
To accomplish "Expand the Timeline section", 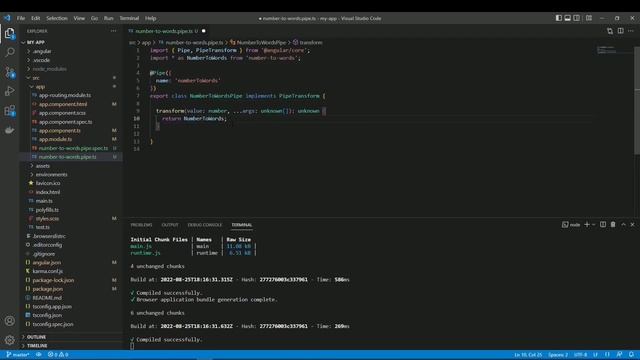I will tap(37, 346).
